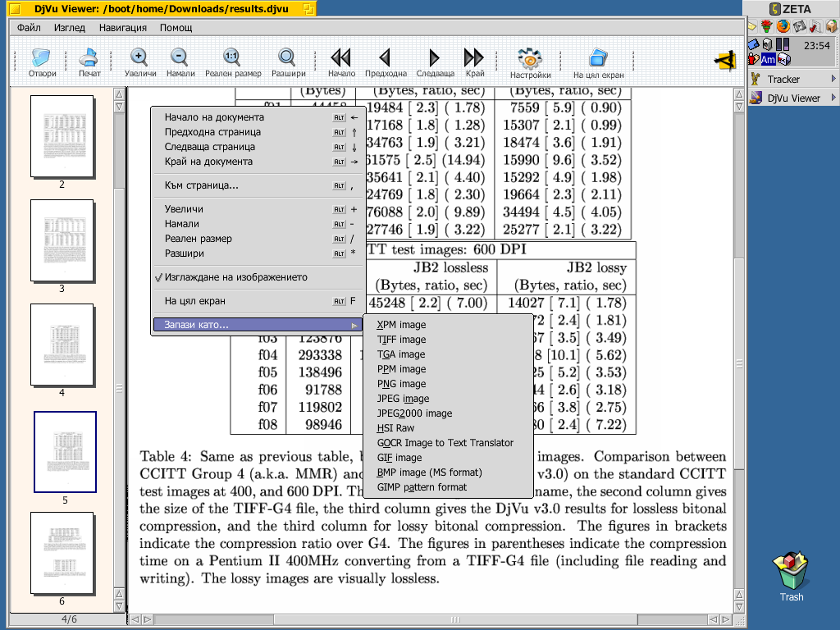
Task: Open the Навигация menu
Action: coord(123,27)
